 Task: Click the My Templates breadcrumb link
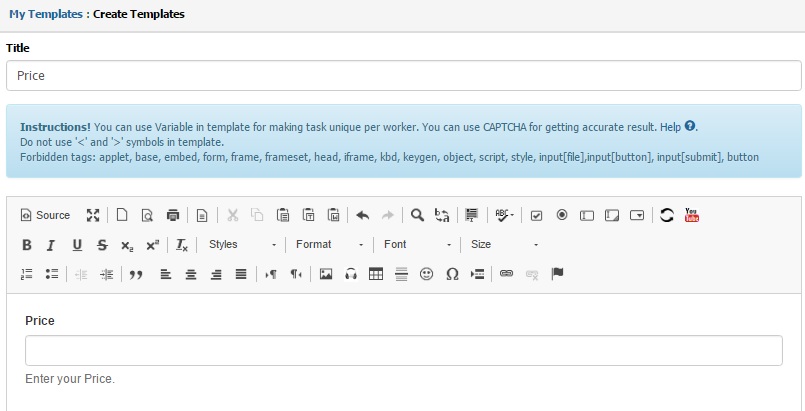pyautogui.click(x=46, y=14)
